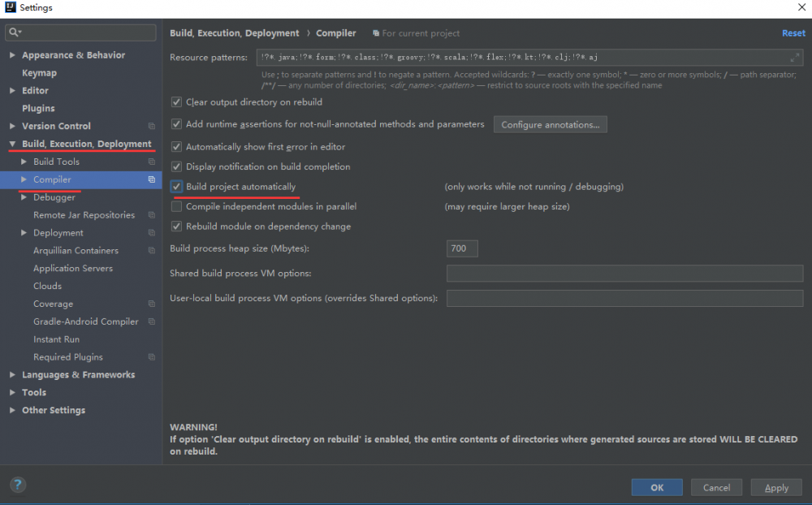This screenshot has height=505, width=812.
Task: Click the project-scope icon next to Compiler
Action: (152, 179)
